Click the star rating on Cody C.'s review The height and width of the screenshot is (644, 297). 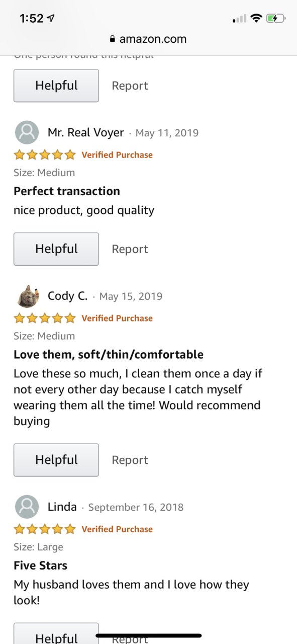[x=45, y=318]
